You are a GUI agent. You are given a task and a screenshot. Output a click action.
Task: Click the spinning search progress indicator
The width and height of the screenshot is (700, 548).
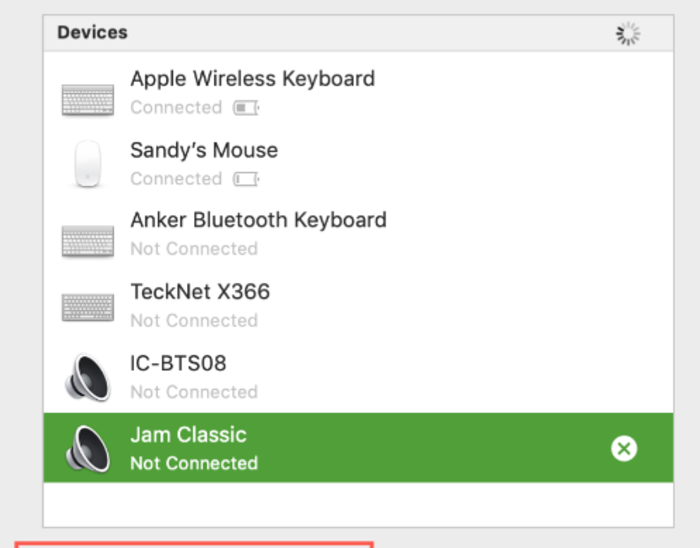point(628,33)
